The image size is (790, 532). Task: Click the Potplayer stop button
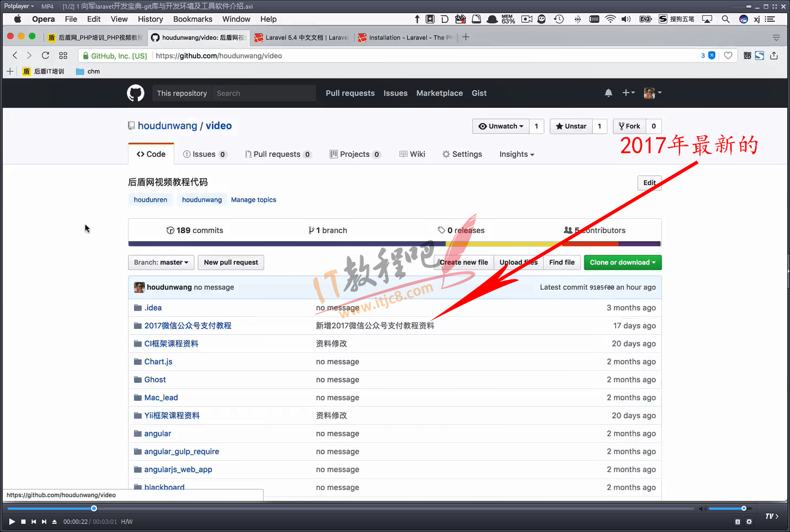point(23,522)
